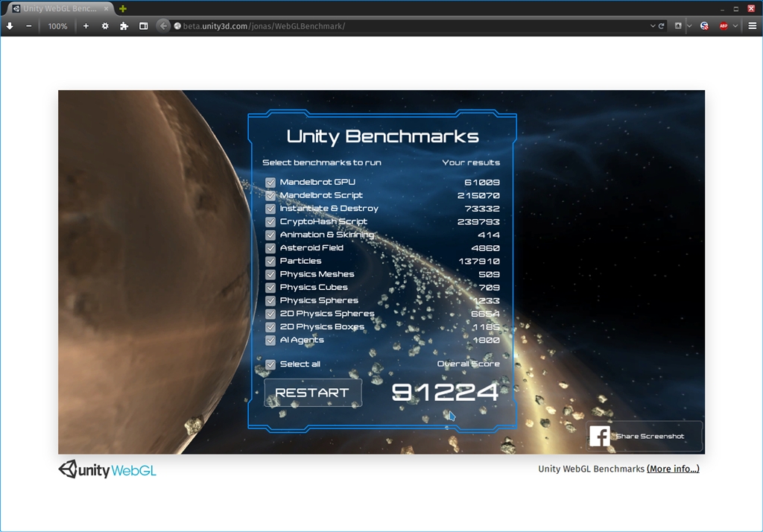763x532 pixels.
Task: Reload the current page
Action: coord(662,26)
